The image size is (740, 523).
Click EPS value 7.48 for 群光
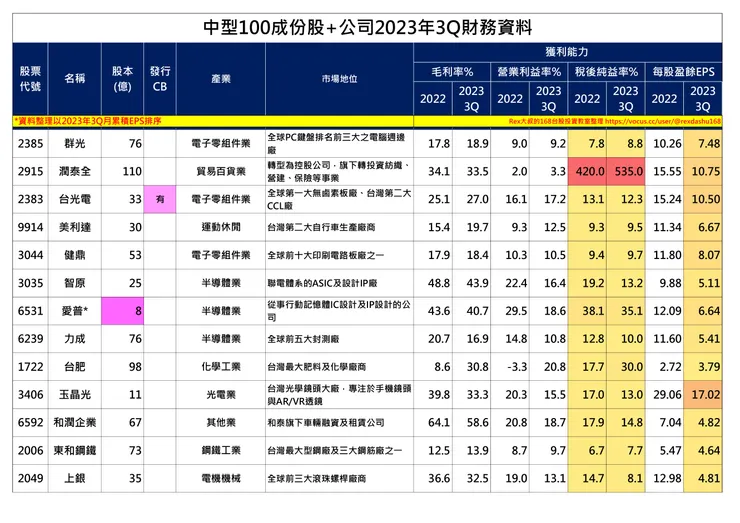coord(703,143)
